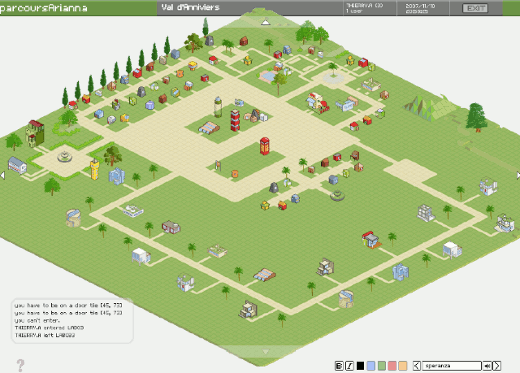Click the red telephone booth on map
The width and height of the screenshot is (520, 373).
pyautogui.click(x=264, y=146)
